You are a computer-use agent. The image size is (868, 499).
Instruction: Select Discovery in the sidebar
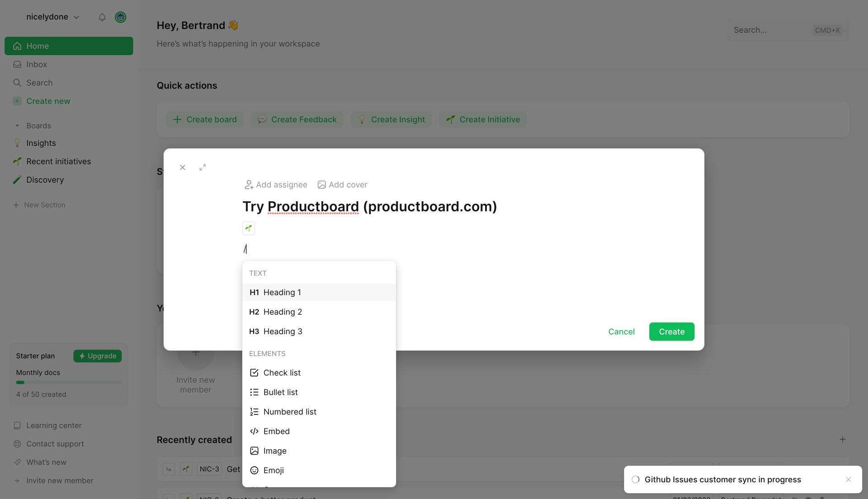[45, 180]
